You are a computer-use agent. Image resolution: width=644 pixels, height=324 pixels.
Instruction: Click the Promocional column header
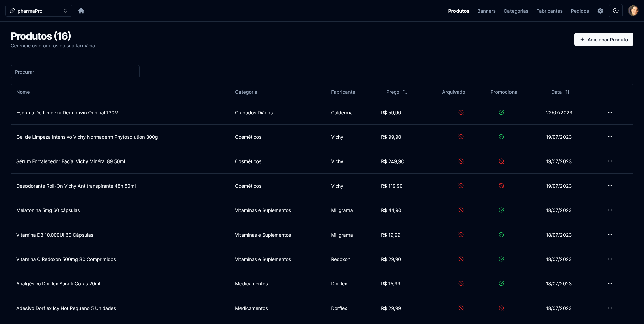504,92
